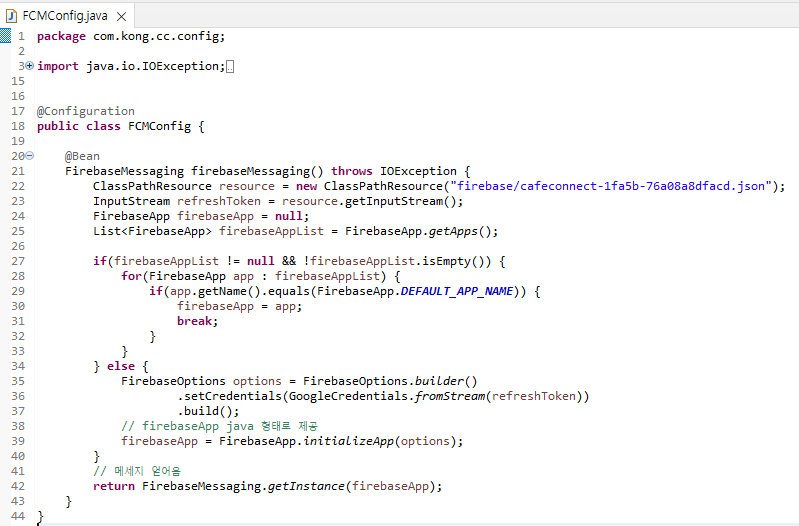Image resolution: width=799 pixels, height=526 pixels.
Task: Click the builder method call on line 35
Action: [x=439, y=381]
